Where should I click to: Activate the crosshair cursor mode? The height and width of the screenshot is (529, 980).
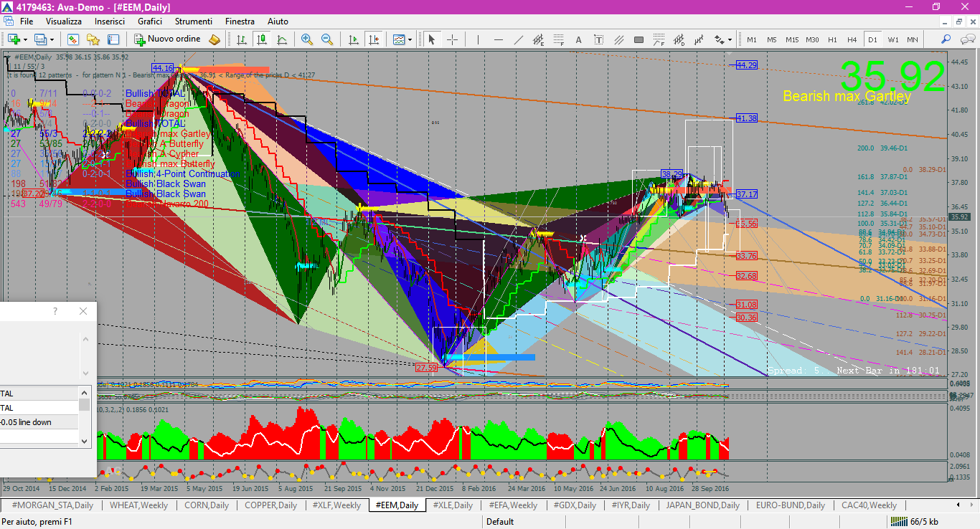click(452, 39)
